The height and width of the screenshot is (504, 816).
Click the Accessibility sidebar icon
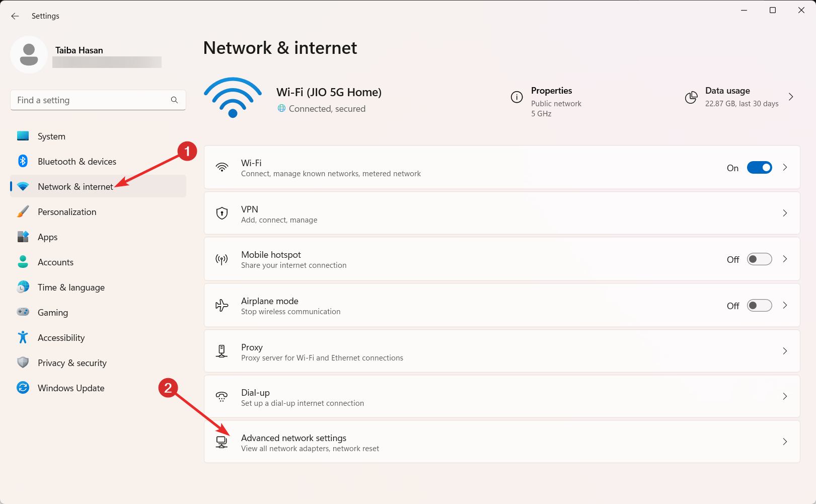tap(23, 337)
